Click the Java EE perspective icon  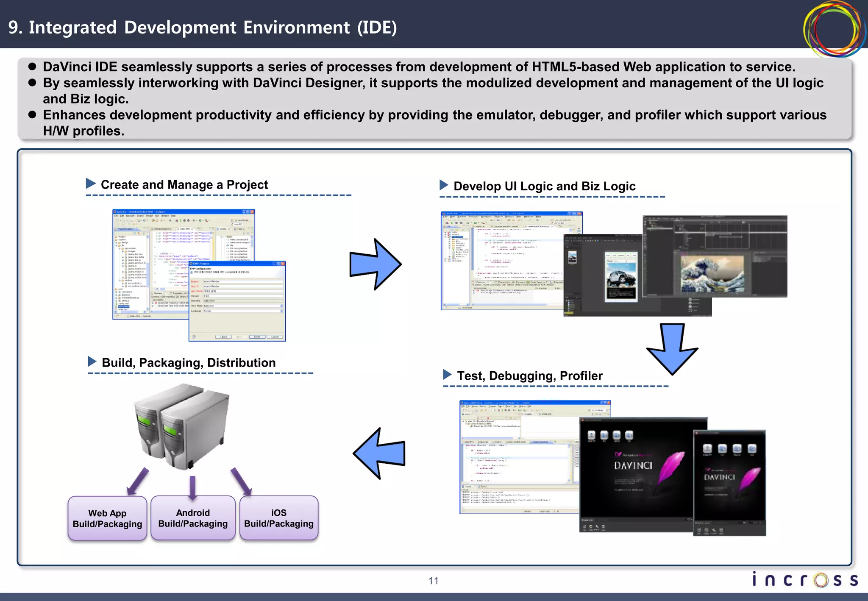tap(236, 224)
